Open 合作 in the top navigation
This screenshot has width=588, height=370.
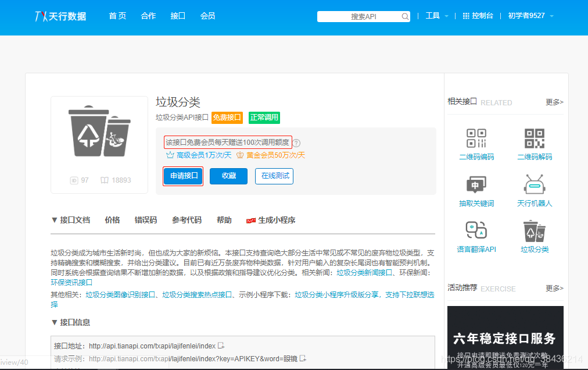click(x=148, y=16)
